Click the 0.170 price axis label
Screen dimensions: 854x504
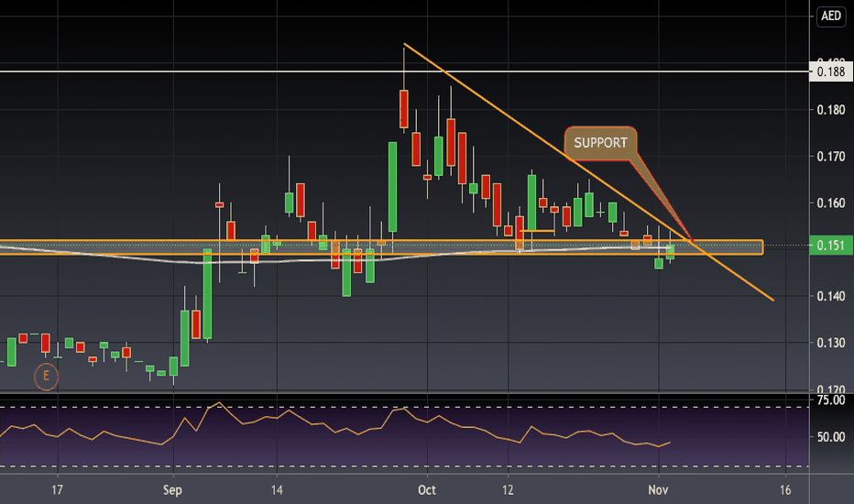[830, 157]
